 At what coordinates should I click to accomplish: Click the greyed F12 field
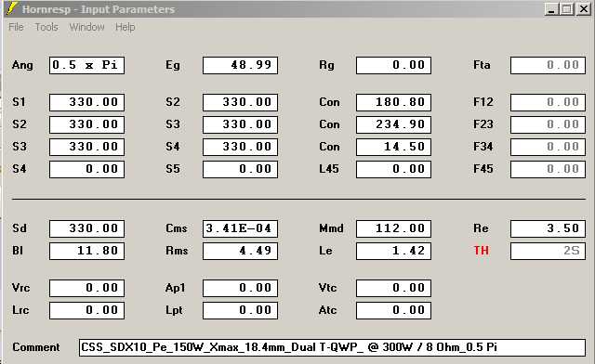click(548, 102)
